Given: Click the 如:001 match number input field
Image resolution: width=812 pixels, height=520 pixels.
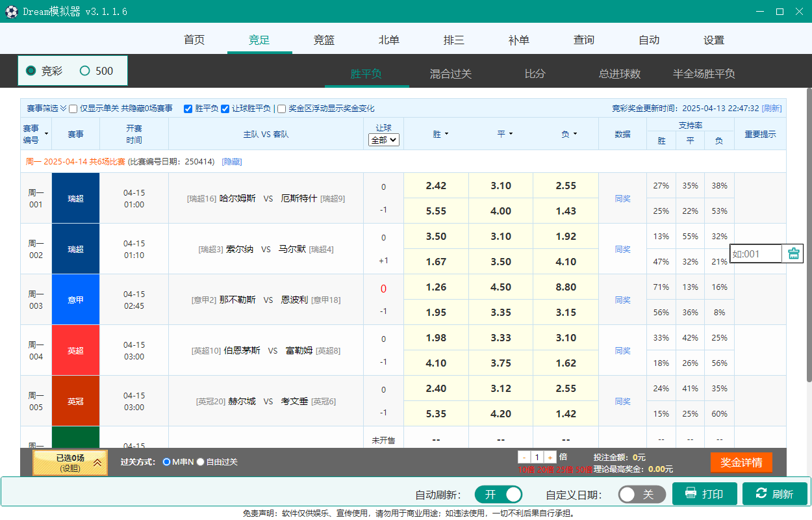Looking at the screenshot, I should click(756, 253).
